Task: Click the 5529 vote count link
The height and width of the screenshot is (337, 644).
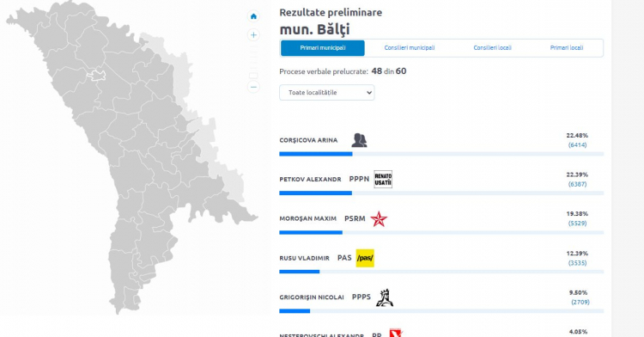Action: (x=577, y=224)
